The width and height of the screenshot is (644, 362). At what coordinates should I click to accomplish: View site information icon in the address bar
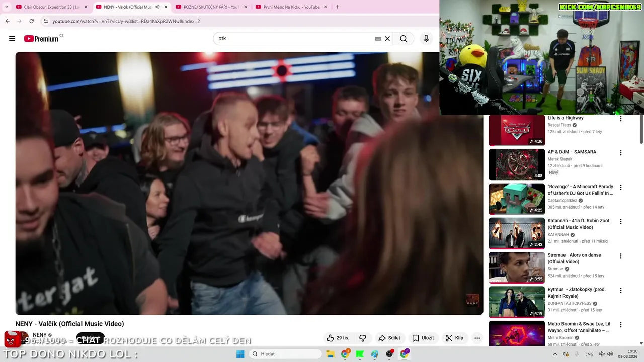[x=46, y=21]
